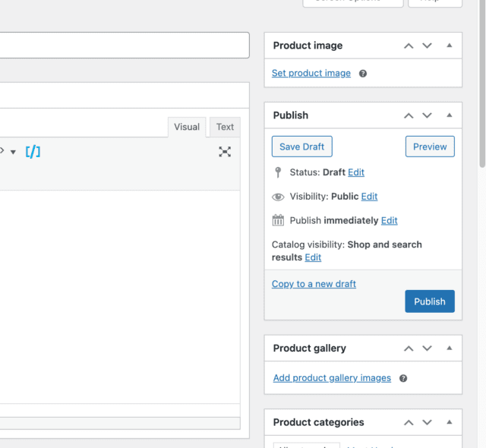Collapse the Product image panel
Viewport: 486px width, 448px height.
(449, 46)
